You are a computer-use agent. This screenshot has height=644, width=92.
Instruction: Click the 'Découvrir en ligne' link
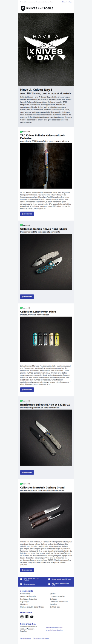click(x=67, y=2)
